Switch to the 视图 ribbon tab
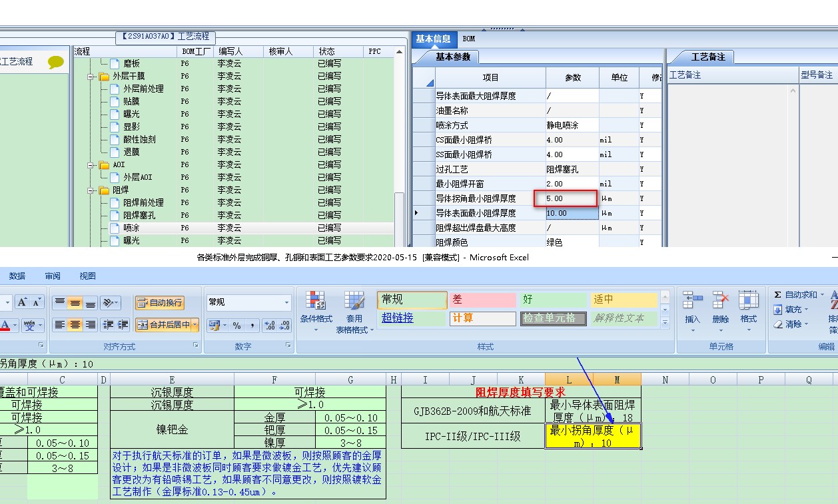 point(87,276)
